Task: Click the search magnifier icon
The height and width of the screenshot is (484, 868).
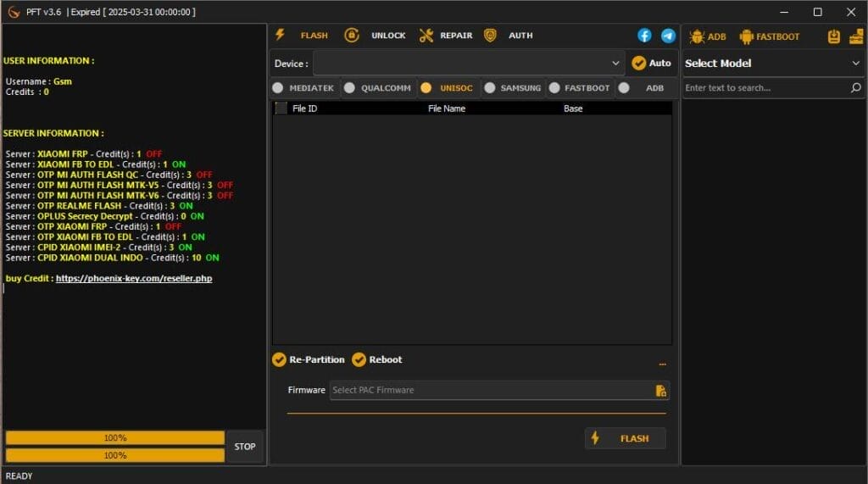Action: pyautogui.click(x=856, y=87)
